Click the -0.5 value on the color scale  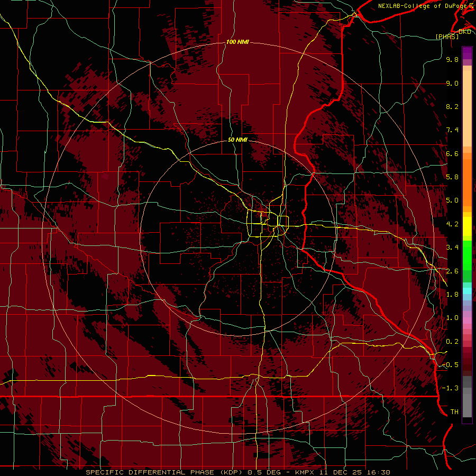click(x=450, y=365)
